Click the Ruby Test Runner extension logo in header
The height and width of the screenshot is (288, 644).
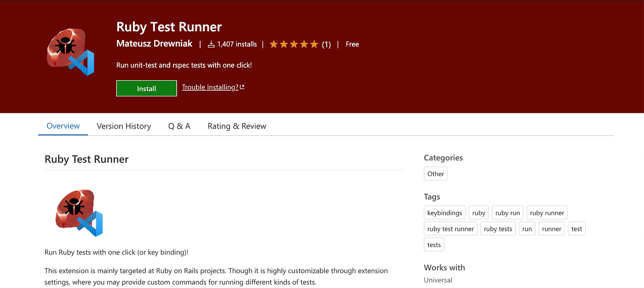point(70,52)
